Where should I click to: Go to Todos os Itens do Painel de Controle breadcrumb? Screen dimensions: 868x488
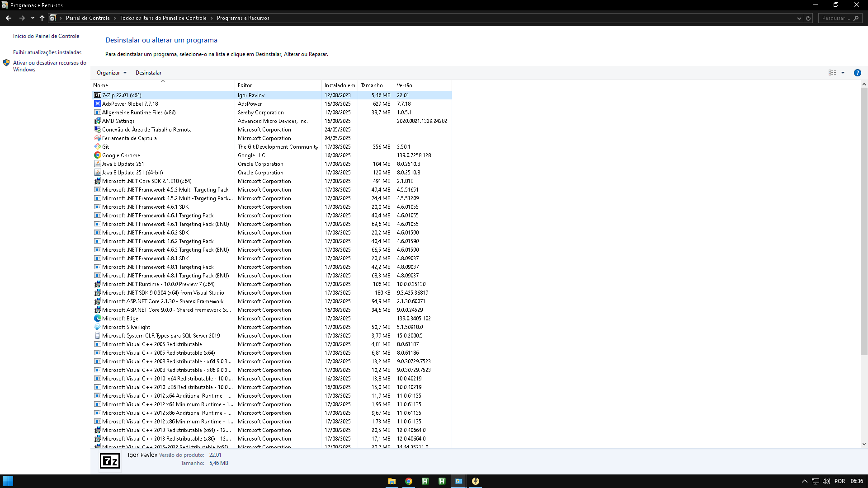click(x=163, y=18)
